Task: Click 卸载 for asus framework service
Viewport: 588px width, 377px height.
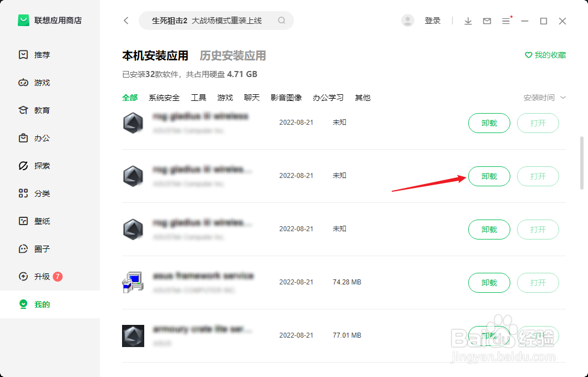Action: [489, 283]
